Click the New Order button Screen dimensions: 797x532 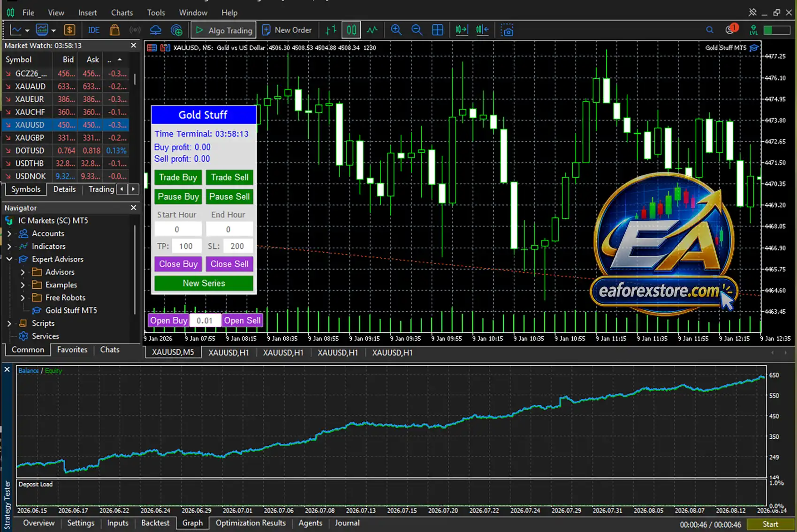coord(287,30)
